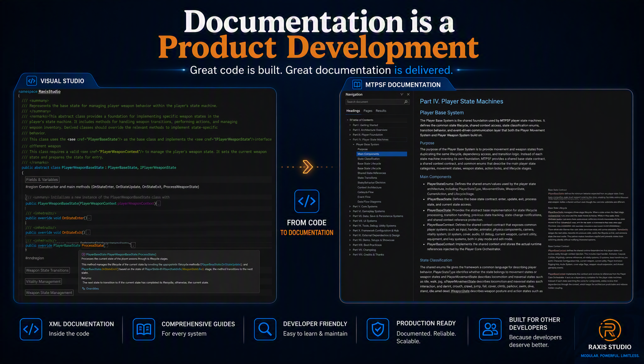Click the MTPSF Documentation book icon
The height and width of the screenshot is (364, 644).
[357, 85]
